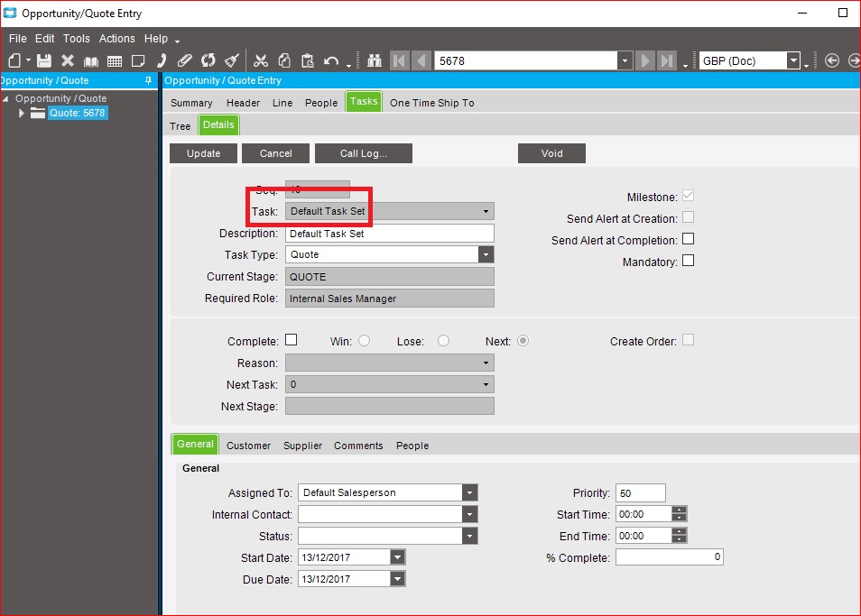Expand the Quote: 5678 tree node
Viewport: 861px width, 616px height.
pyautogui.click(x=23, y=114)
